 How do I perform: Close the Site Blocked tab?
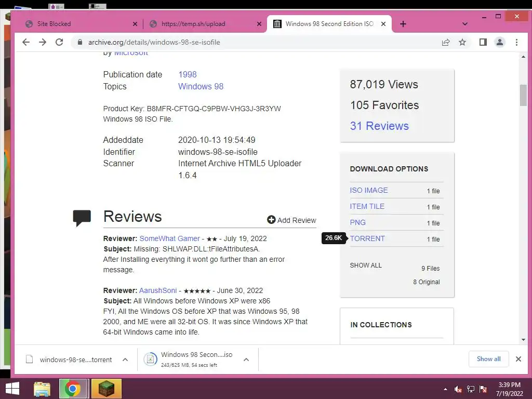pyautogui.click(x=135, y=24)
